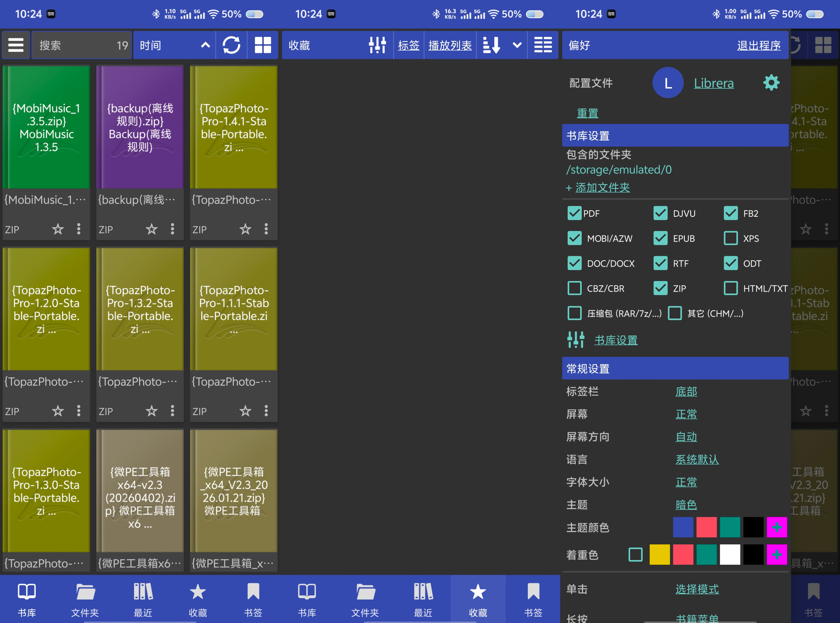
Task: Disable the PDF format checkbox
Action: (x=574, y=213)
